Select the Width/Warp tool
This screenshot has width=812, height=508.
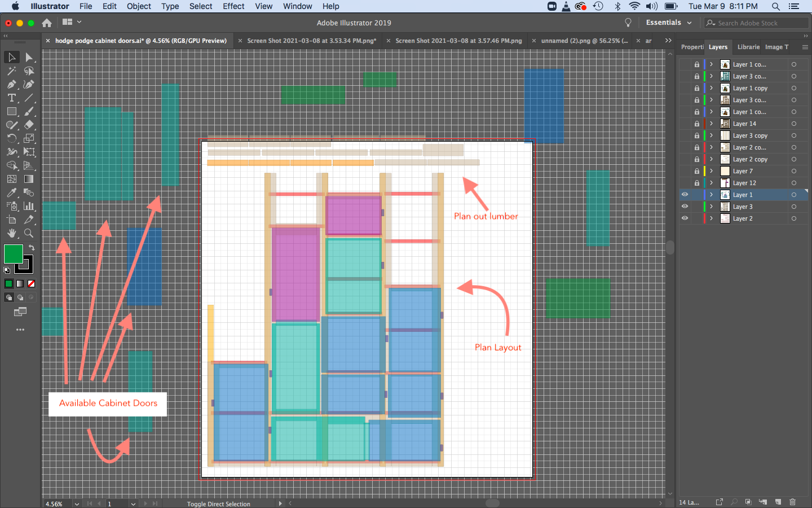click(x=11, y=152)
